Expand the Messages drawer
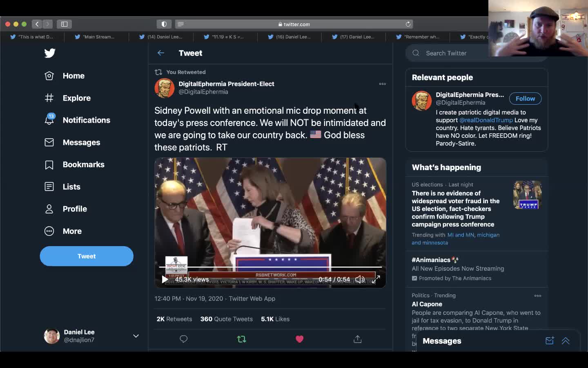 [x=566, y=341]
